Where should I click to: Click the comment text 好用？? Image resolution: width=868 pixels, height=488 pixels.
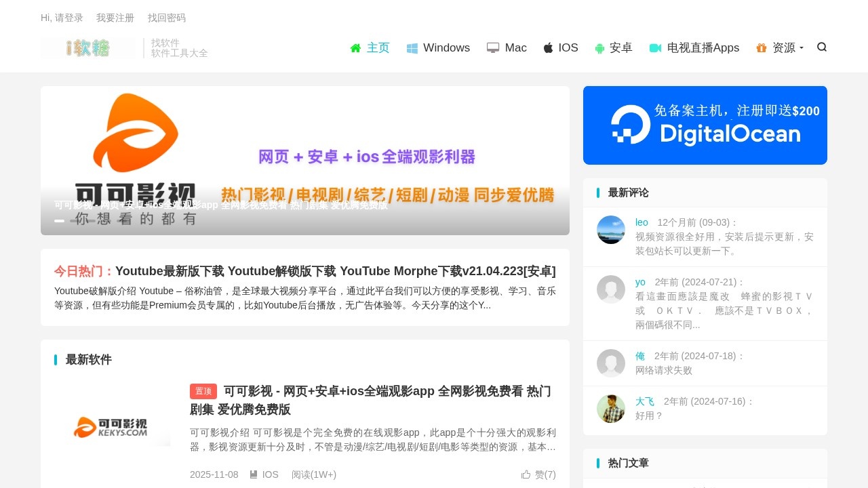click(650, 415)
